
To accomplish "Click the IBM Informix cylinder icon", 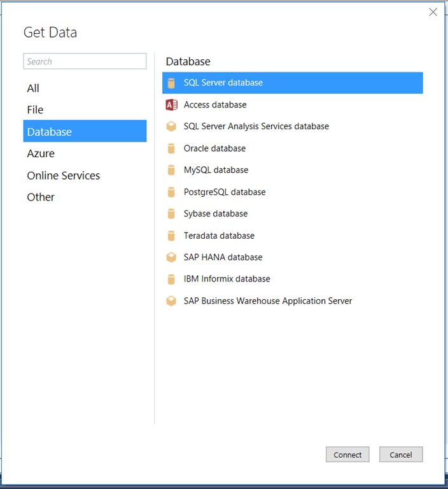I will (171, 279).
